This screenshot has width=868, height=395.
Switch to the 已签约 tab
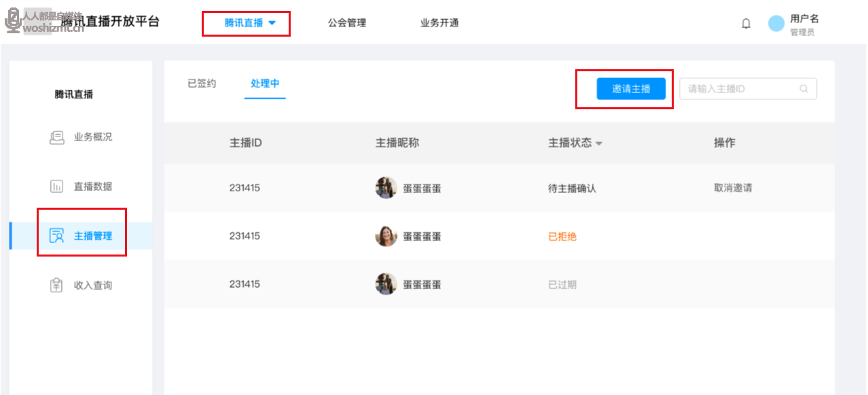pos(202,83)
